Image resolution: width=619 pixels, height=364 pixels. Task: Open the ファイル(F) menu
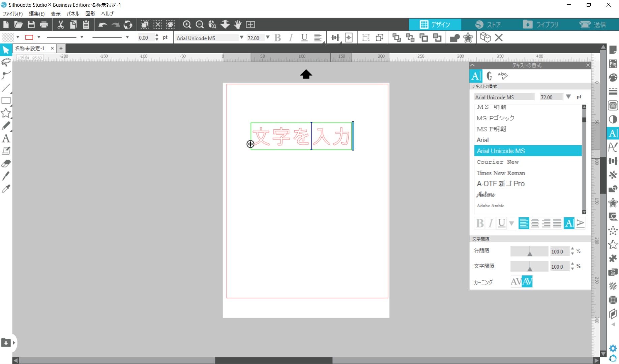pyautogui.click(x=12, y=14)
